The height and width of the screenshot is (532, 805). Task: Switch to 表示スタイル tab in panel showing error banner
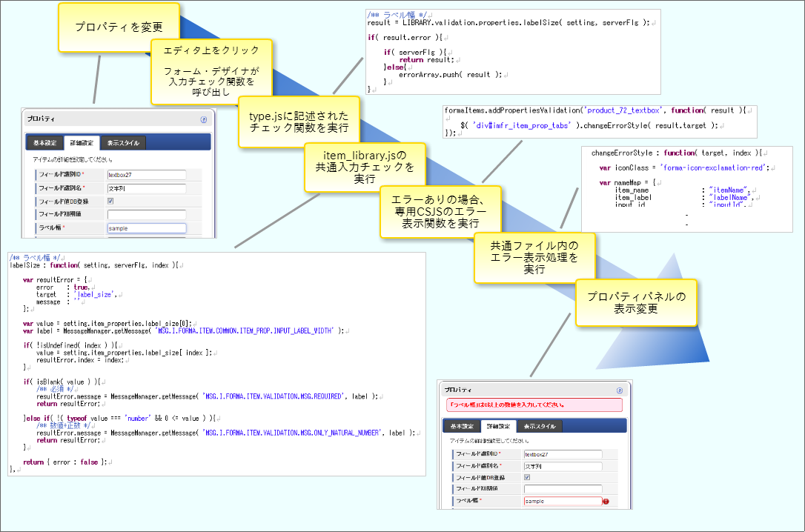(540, 426)
